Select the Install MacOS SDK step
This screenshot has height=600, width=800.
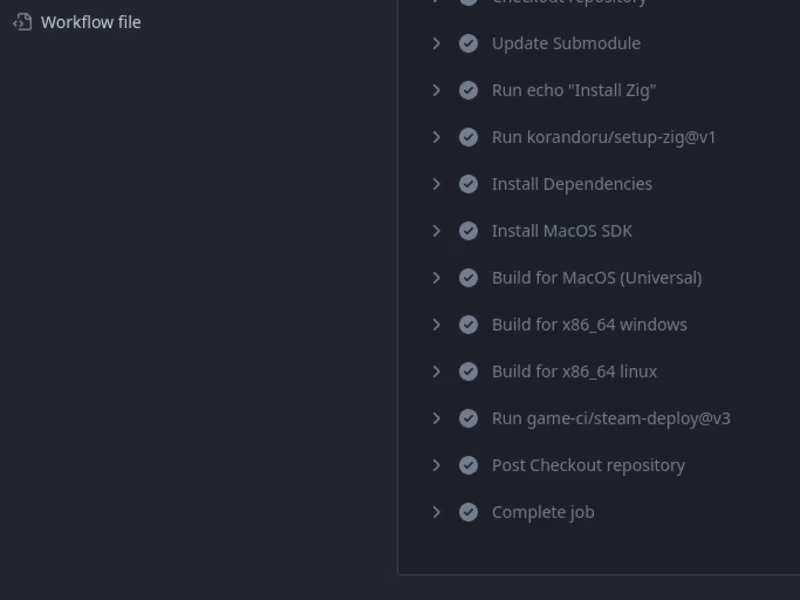[561, 231]
